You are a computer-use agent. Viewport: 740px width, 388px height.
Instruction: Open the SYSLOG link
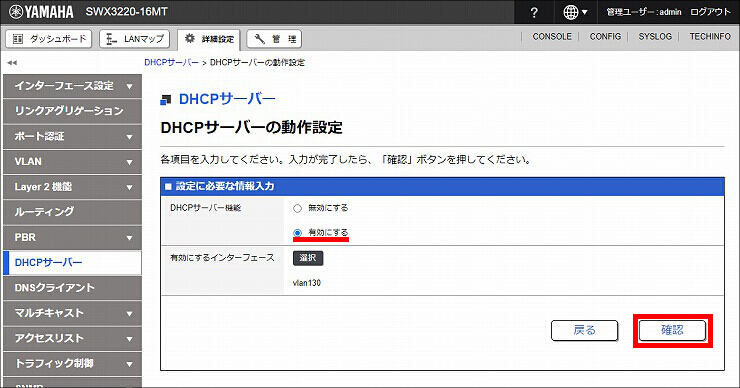(655, 36)
